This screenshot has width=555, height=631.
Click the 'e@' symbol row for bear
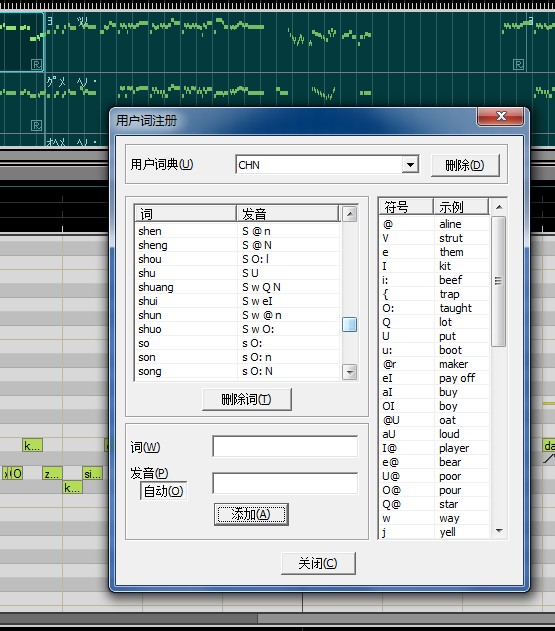point(435,462)
